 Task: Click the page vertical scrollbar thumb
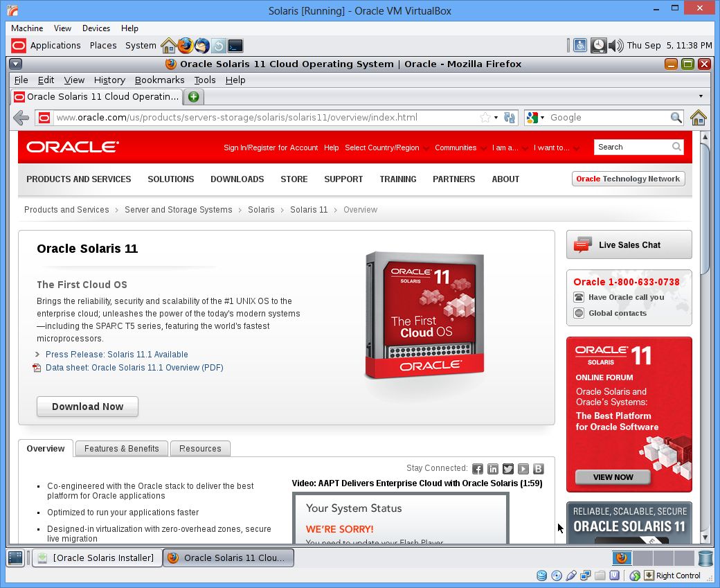click(705, 209)
